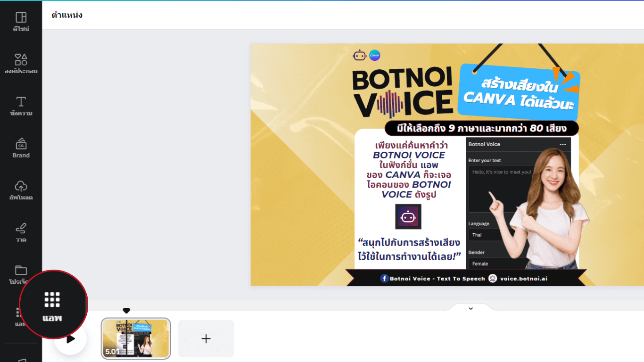Image resolution: width=644 pixels, height=362 pixels.
Task: Select the "voice.botnoi.ai" footer text
Action: tap(523, 279)
